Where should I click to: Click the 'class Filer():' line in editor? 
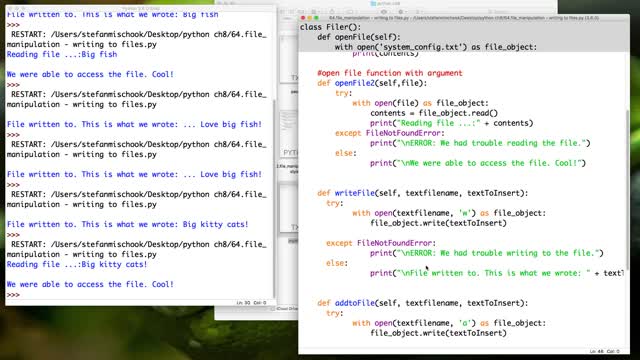(331, 27)
